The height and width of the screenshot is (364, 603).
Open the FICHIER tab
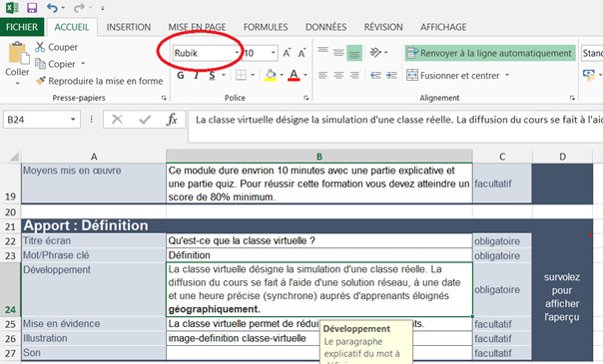point(22,27)
